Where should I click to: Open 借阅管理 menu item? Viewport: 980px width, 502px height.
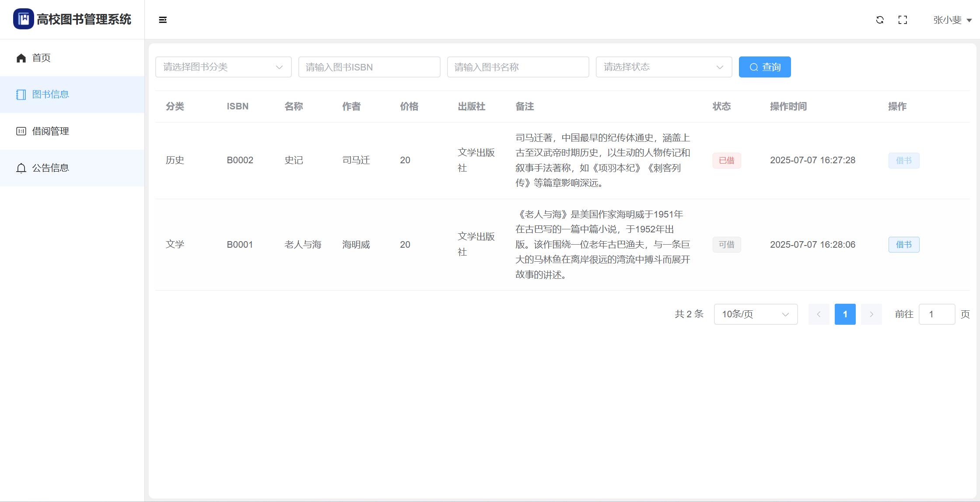point(50,131)
